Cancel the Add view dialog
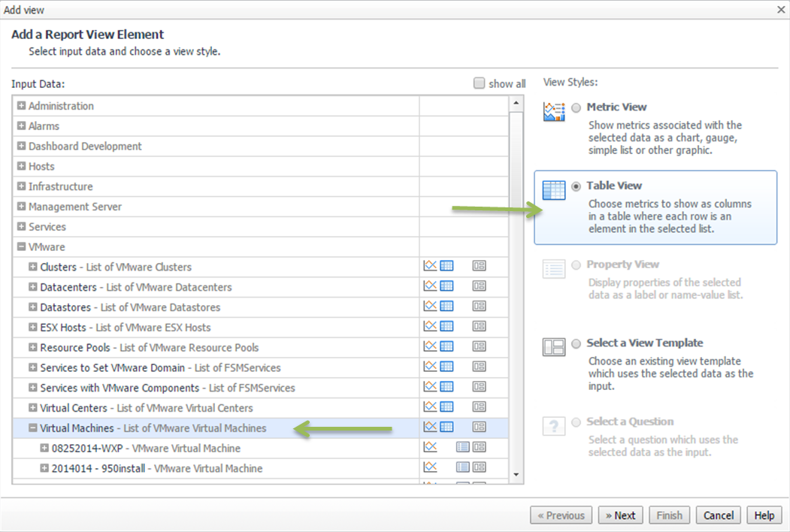 [x=719, y=515]
